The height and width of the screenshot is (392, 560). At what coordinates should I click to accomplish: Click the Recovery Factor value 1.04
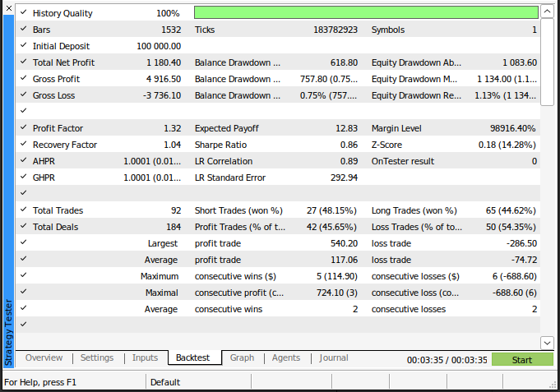172,145
